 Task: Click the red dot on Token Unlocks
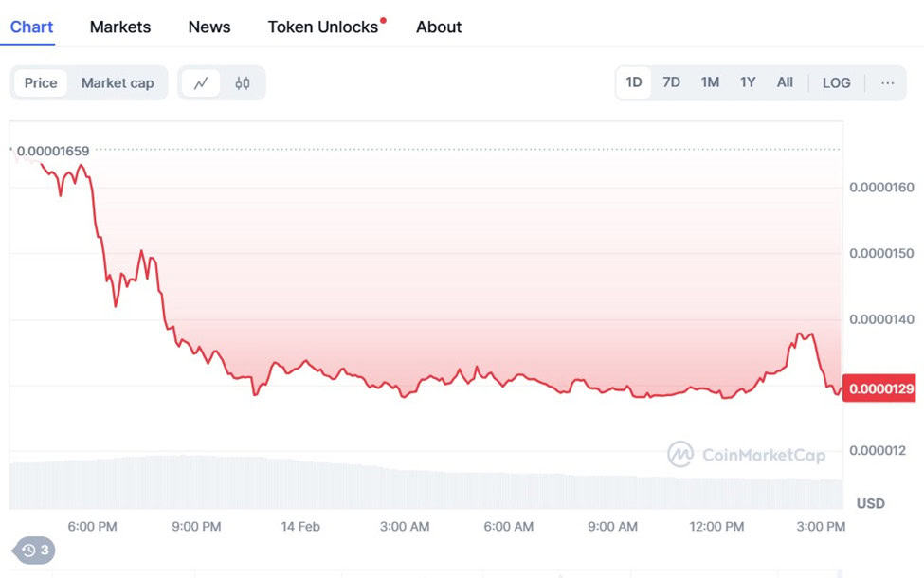coord(383,21)
